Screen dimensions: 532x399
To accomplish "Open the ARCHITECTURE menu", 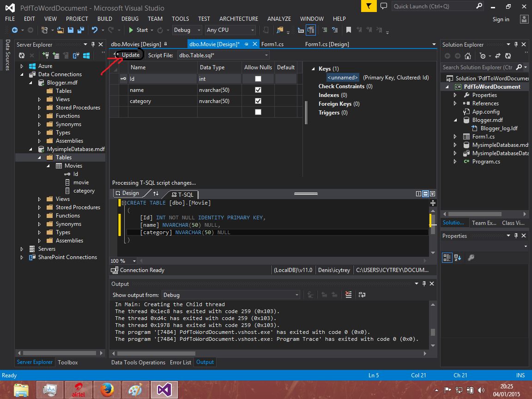I will [x=239, y=18].
